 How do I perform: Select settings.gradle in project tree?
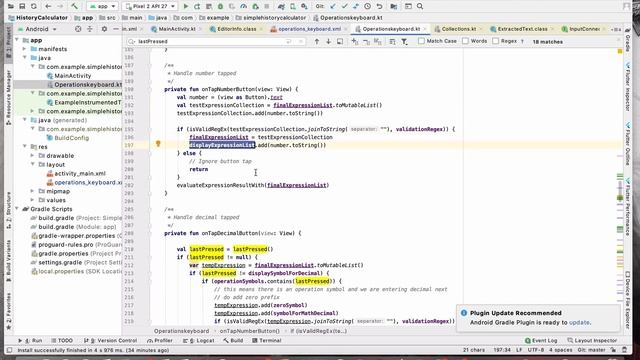(x=60, y=262)
